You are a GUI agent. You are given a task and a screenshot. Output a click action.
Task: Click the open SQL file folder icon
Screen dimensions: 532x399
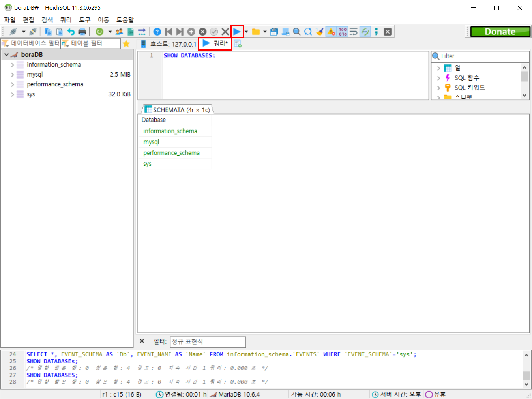[x=256, y=32]
